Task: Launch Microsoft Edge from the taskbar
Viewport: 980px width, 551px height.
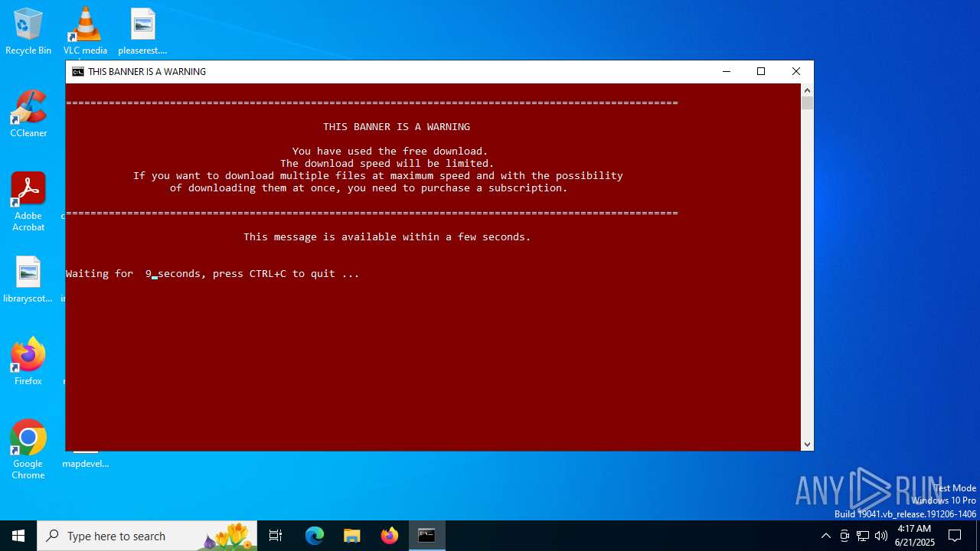Action: point(315,536)
